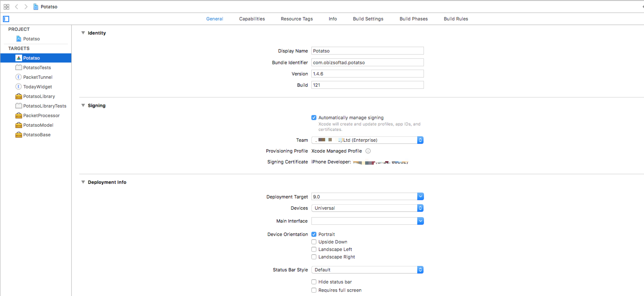This screenshot has height=296, width=644.
Task: Select the PacketTunnel extension target
Action: click(38, 77)
